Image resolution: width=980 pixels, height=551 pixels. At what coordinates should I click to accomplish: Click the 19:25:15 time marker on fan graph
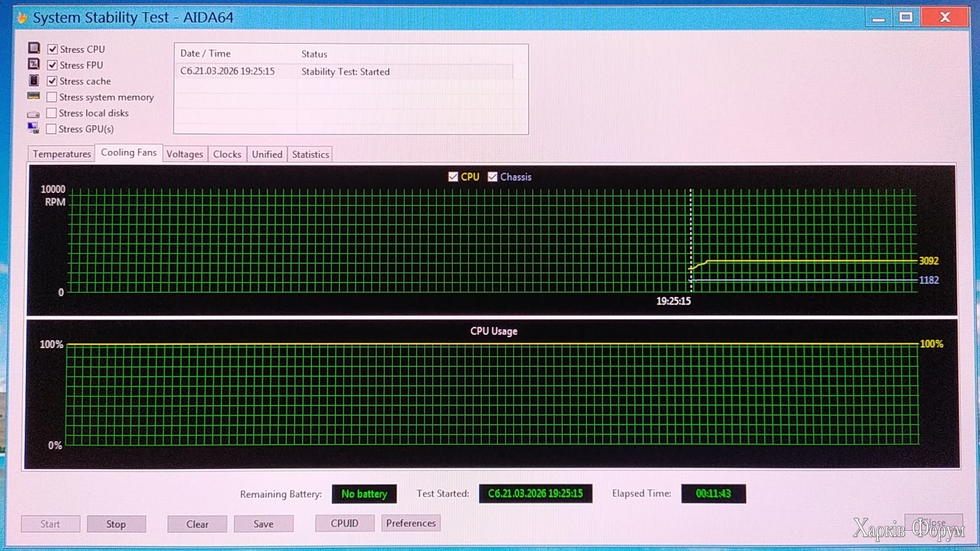tap(673, 301)
